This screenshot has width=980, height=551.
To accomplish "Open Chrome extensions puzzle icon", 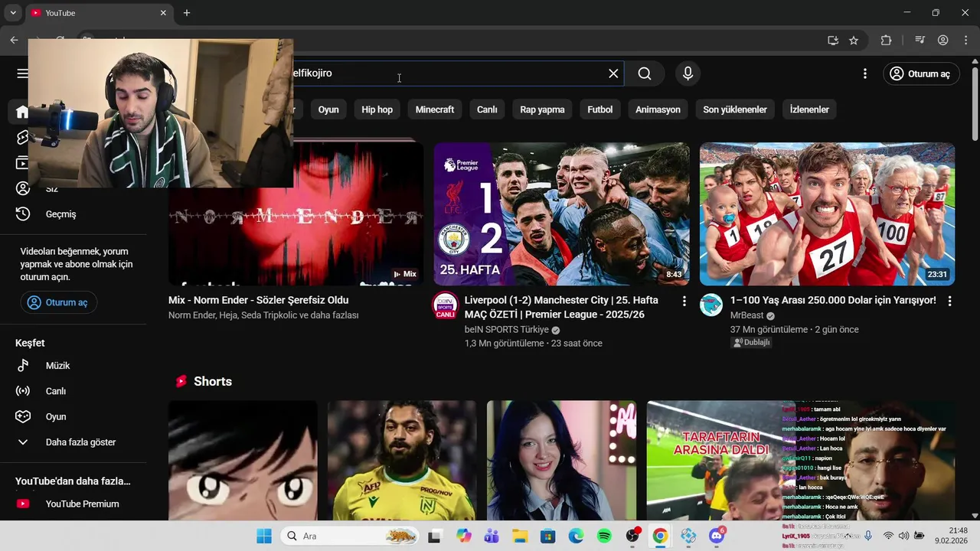I will click(886, 41).
